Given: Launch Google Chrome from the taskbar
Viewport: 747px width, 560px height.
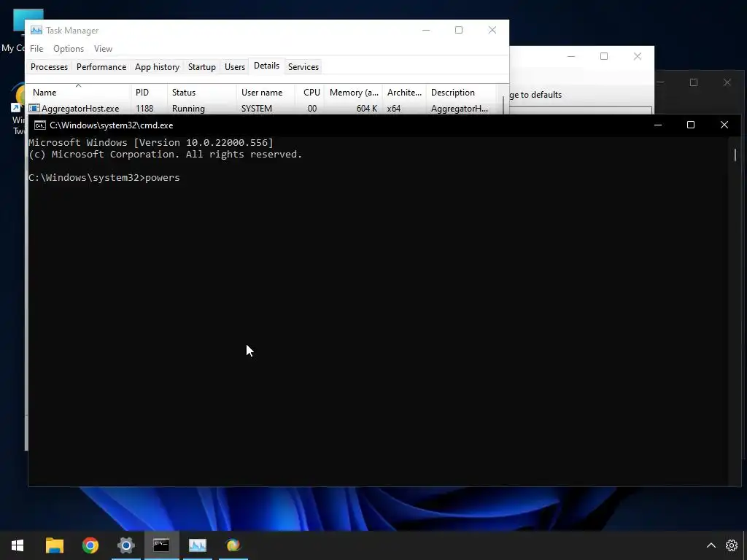Looking at the screenshot, I should click(90, 545).
